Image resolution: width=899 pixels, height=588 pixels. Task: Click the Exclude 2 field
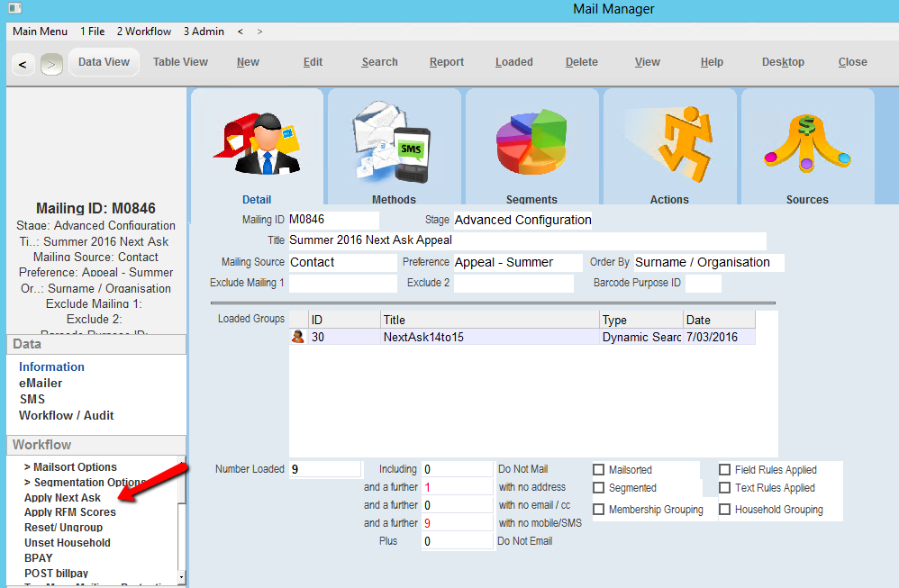[513, 283]
